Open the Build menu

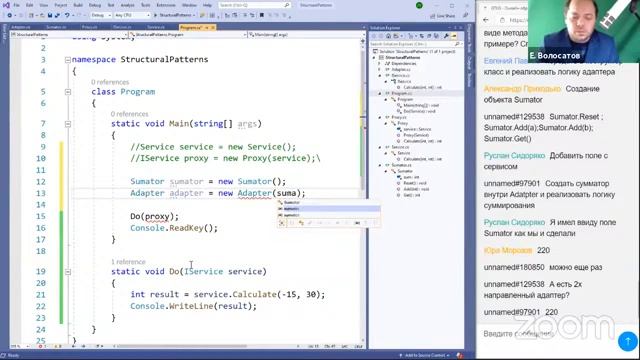coord(78,5)
